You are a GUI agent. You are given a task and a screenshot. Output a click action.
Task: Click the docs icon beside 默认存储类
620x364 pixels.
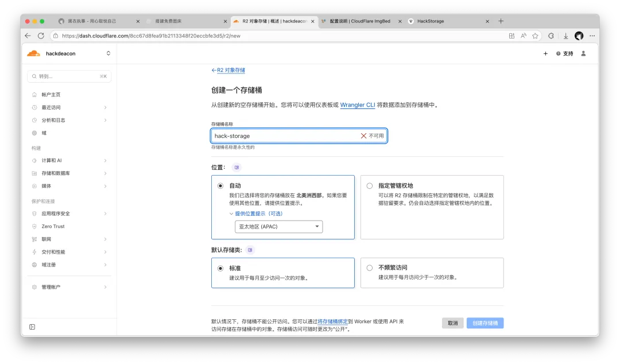tap(250, 250)
